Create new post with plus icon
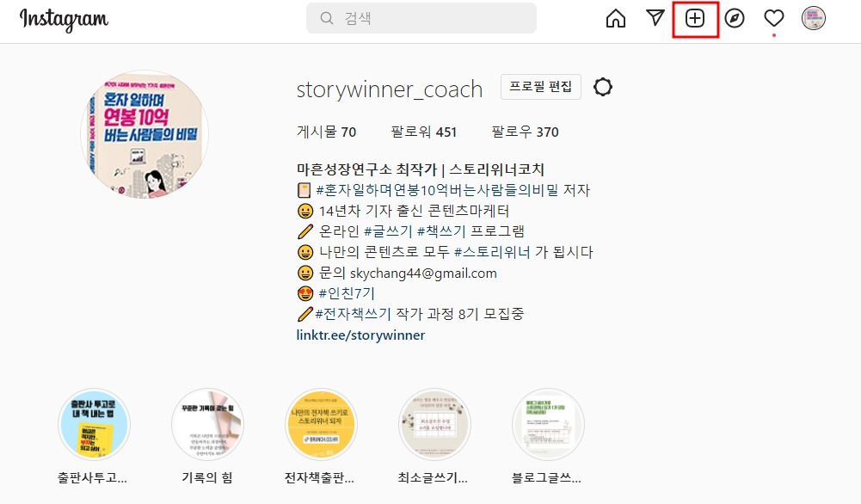The width and height of the screenshot is (861, 504). pyautogui.click(x=695, y=18)
